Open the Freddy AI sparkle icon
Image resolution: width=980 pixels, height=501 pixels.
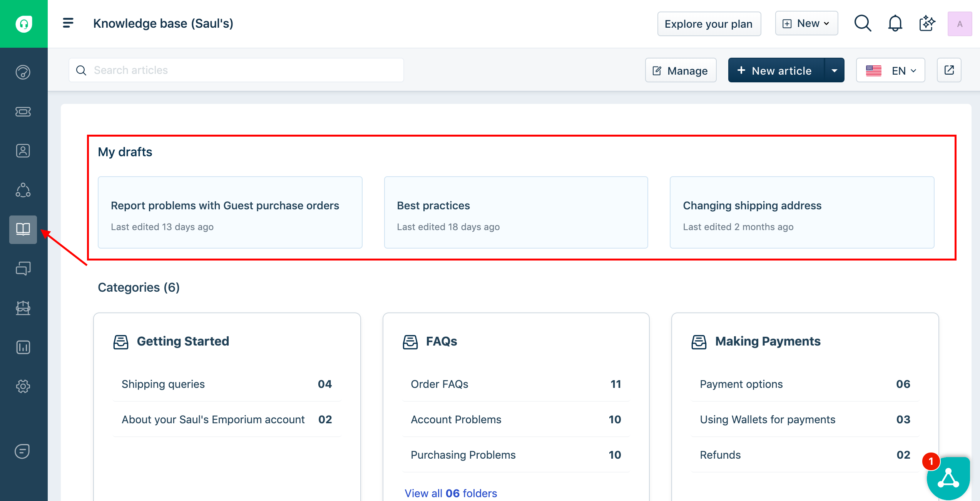point(927,24)
